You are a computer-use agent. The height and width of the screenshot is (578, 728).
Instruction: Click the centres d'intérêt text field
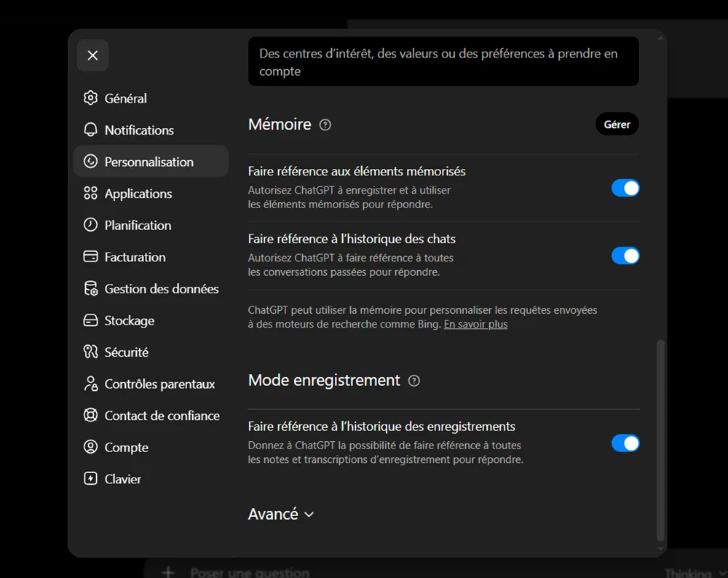pyautogui.click(x=443, y=61)
